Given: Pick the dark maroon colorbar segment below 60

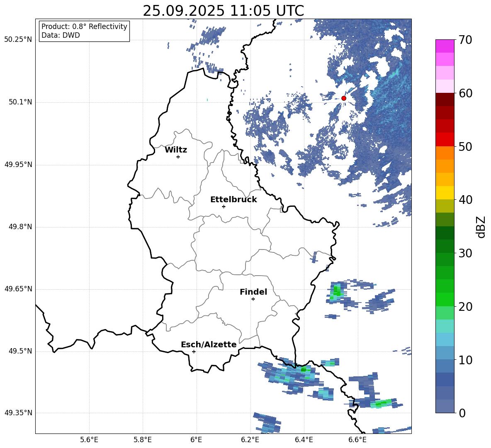Looking at the screenshot, I should coord(445,99).
